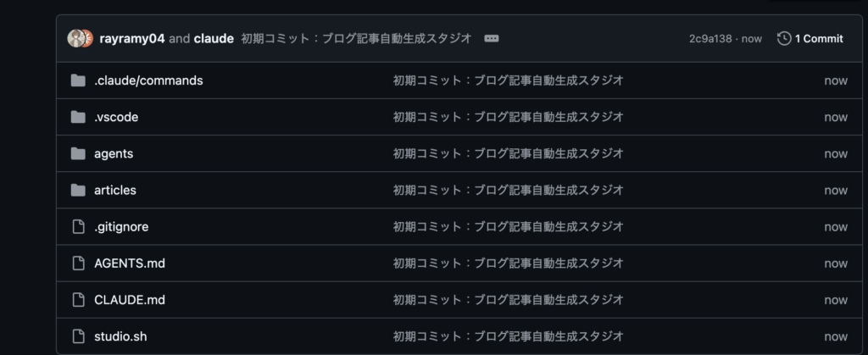Open commit hash 2c9a138
Image resolution: width=868 pixels, height=355 pixels.
click(x=712, y=38)
